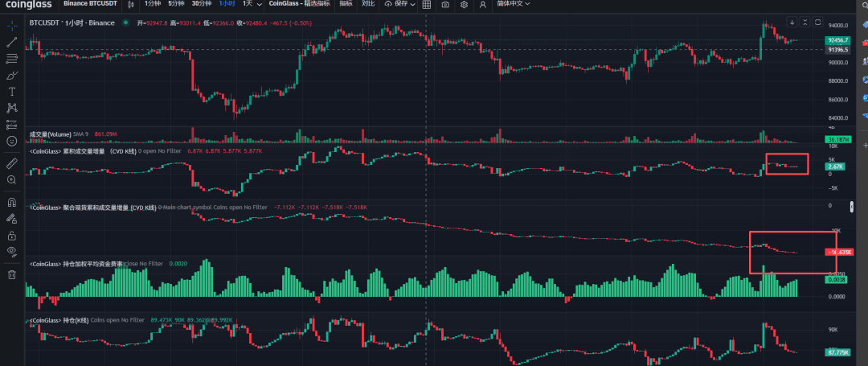The image size is (868, 366).
Task: Open the 简体中文 language dropdown
Action: tap(513, 4)
